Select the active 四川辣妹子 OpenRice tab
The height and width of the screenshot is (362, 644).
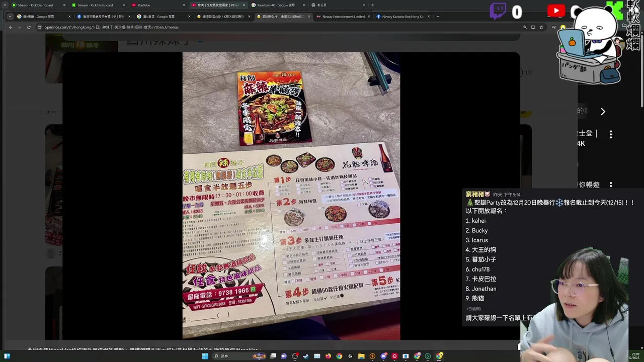[283, 16]
